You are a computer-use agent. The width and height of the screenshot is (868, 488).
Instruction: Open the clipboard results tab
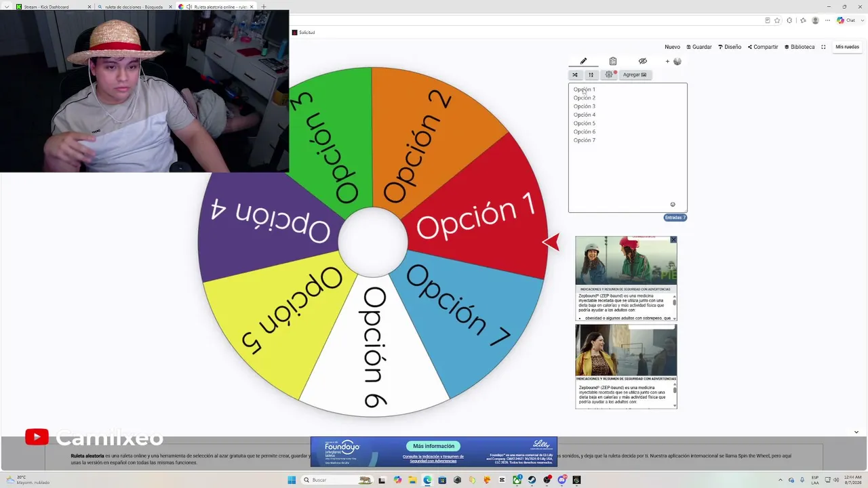tap(613, 61)
